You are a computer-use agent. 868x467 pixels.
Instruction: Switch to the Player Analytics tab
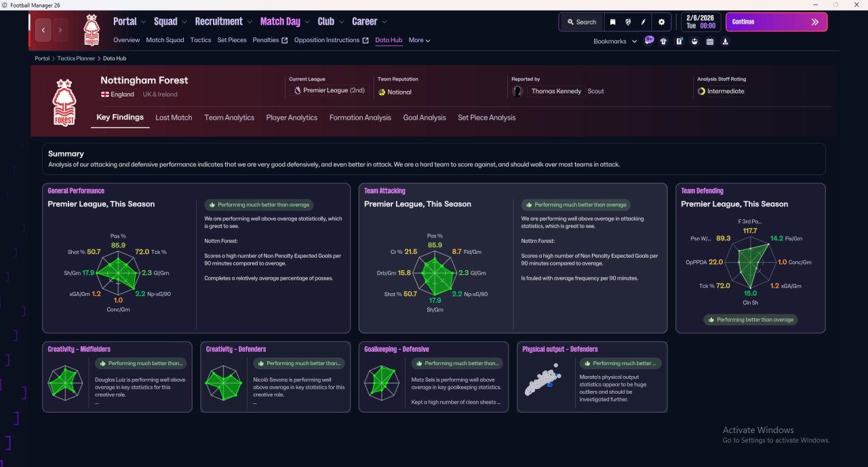(292, 117)
